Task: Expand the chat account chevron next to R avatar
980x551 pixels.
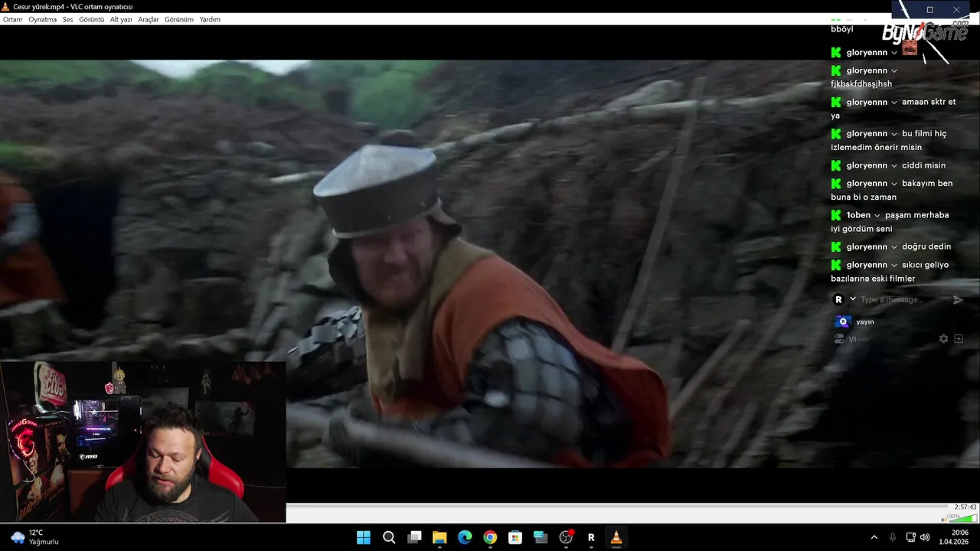Action: (x=853, y=299)
